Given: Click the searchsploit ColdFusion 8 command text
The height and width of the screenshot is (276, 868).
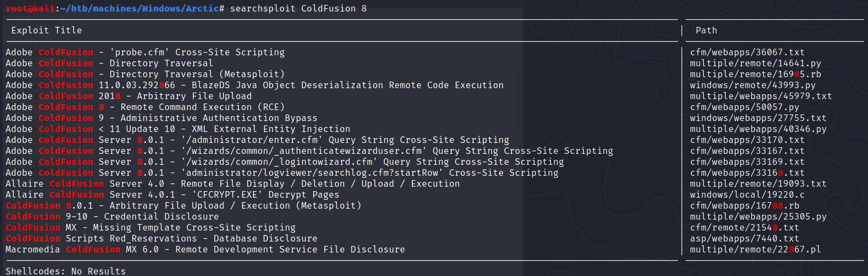Looking at the screenshot, I should tap(298, 8).
